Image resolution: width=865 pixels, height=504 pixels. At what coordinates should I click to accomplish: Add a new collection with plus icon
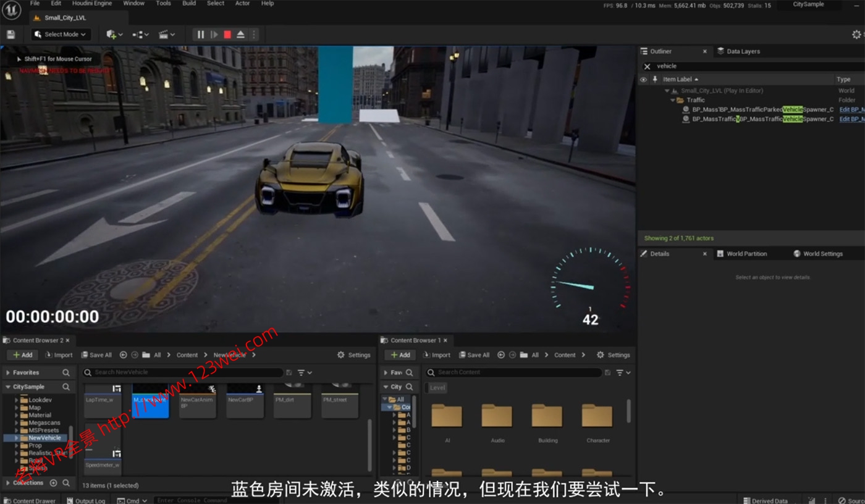click(53, 482)
